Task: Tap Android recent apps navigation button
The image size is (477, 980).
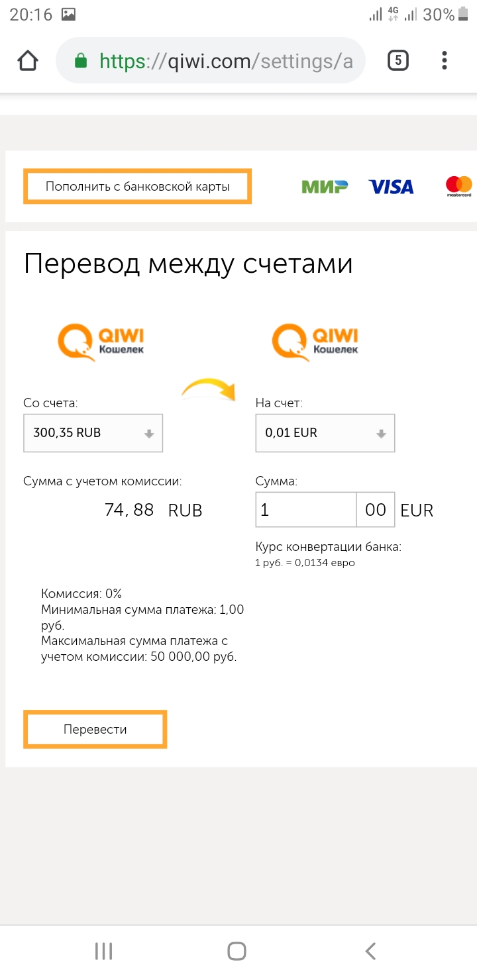Action: pyautogui.click(x=103, y=952)
